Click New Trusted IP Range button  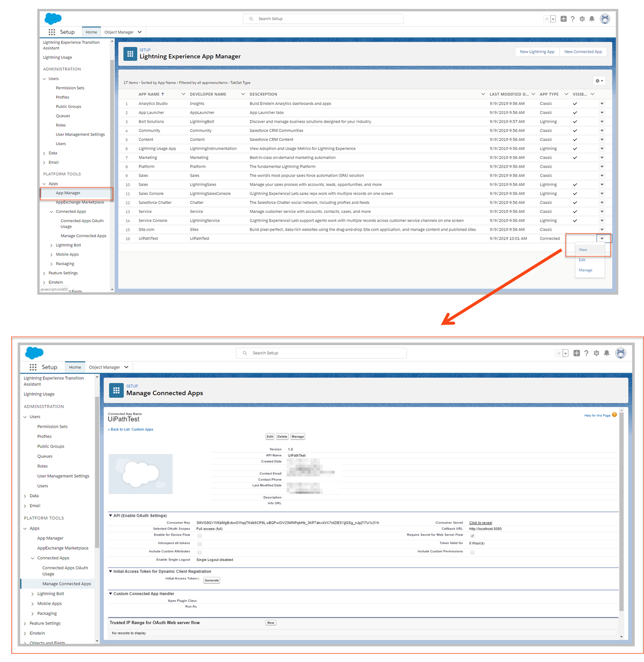tap(270, 622)
